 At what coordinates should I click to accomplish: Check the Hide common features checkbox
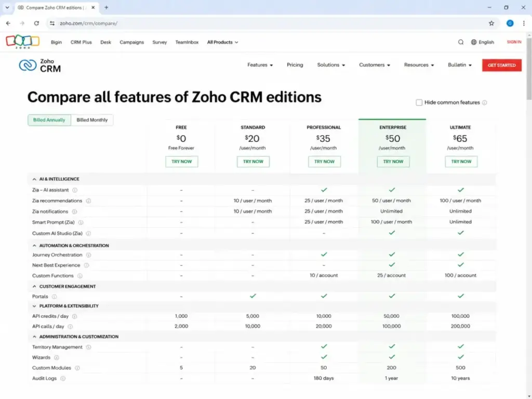pos(419,102)
